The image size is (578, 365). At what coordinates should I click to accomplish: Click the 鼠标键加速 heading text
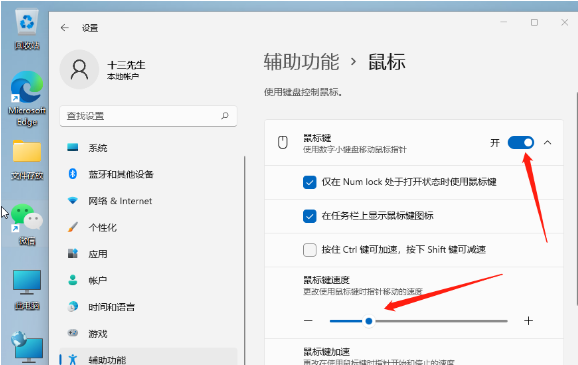pos(327,351)
